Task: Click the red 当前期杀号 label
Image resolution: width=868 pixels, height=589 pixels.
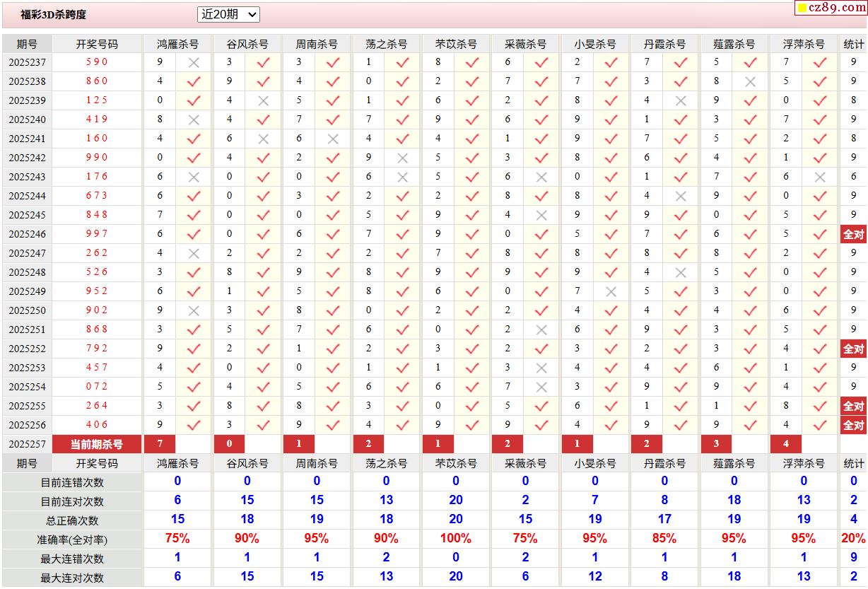Action: pyautogui.click(x=97, y=444)
